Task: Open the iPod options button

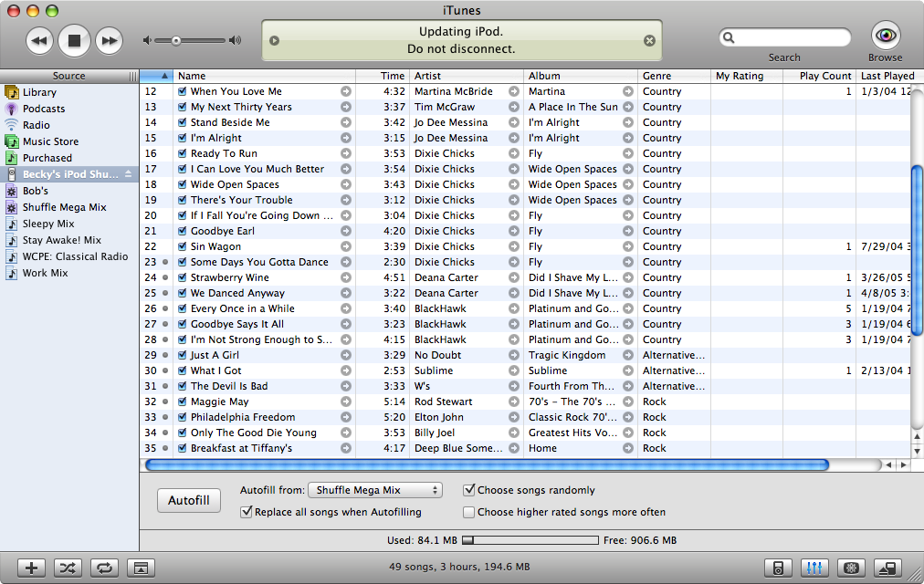Action: pos(778,568)
